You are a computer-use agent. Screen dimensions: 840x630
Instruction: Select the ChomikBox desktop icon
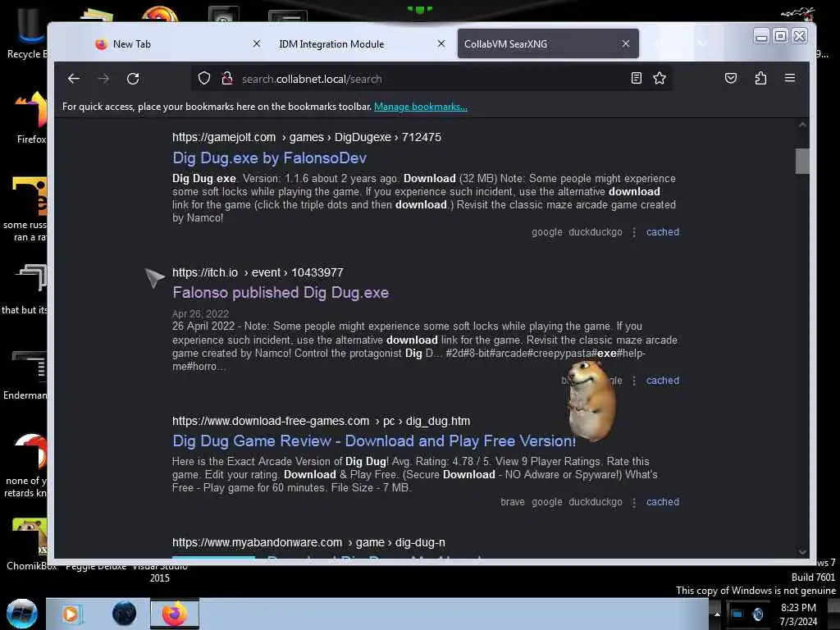tap(30, 544)
